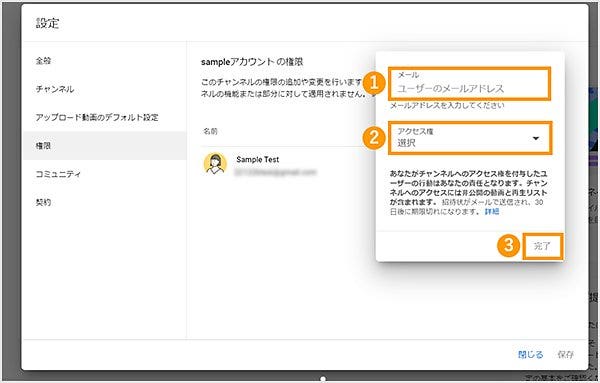Click the Sample Test user avatar
Viewport: 600px width, 383px height.
click(215, 163)
